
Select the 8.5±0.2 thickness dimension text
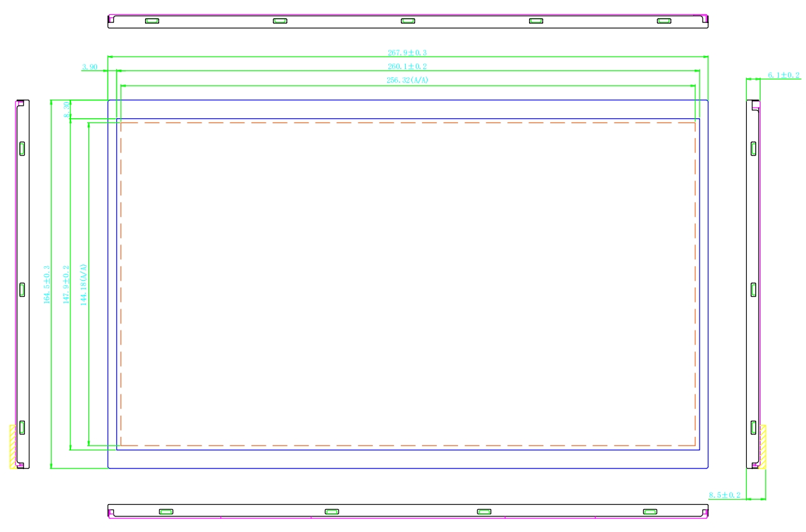[724, 495]
